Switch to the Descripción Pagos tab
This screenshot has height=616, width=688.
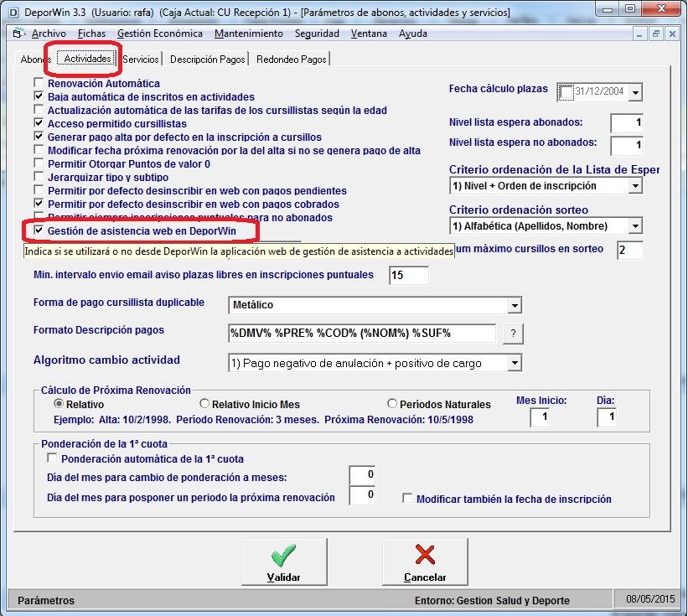click(207, 60)
